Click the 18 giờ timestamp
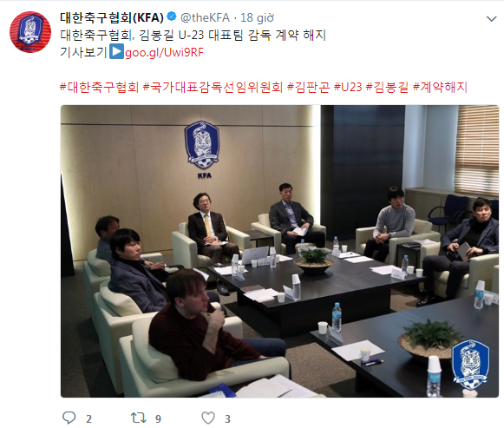 point(257,17)
